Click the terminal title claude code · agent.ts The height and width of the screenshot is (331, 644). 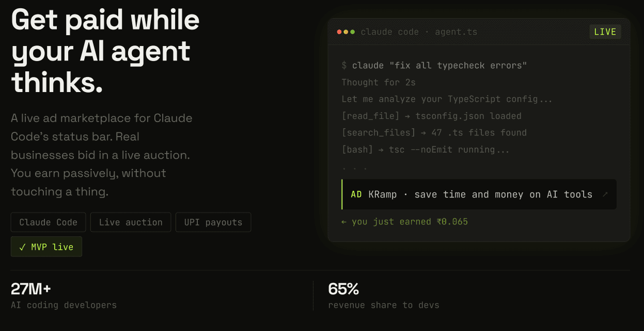(x=419, y=32)
